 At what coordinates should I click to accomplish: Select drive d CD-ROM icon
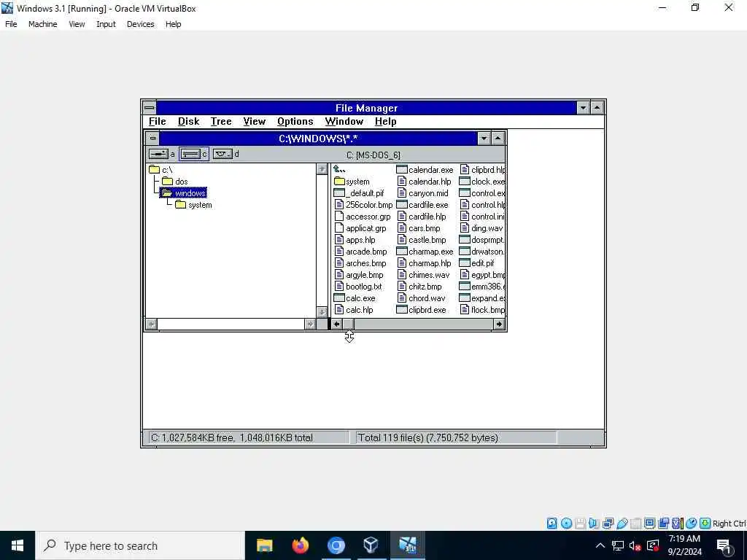[x=222, y=154]
